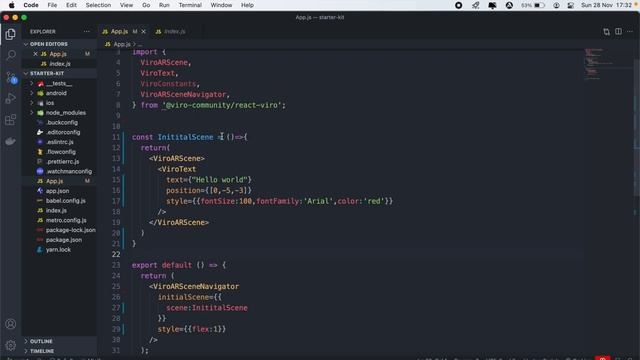The height and width of the screenshot is (360, 640).
Task: Open babel.config.js file in explorer
Action: (60, 201)
